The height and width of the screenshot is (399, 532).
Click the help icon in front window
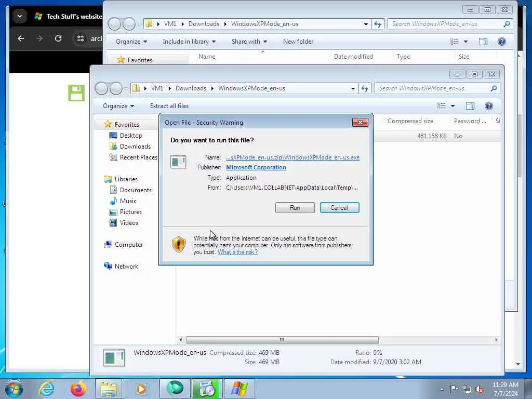[488, 106]
